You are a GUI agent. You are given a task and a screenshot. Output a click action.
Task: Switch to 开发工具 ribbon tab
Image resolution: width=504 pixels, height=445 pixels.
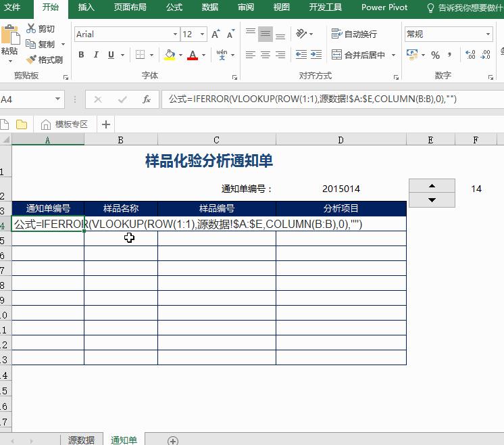click(x=325, y=7)
